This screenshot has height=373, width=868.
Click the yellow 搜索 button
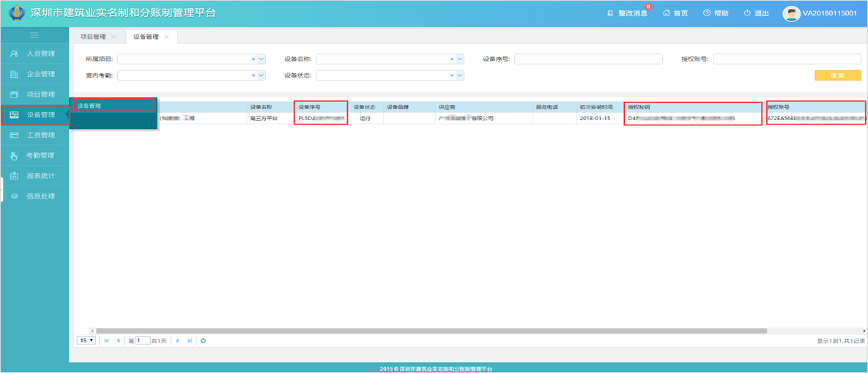[x=837, y=75]
